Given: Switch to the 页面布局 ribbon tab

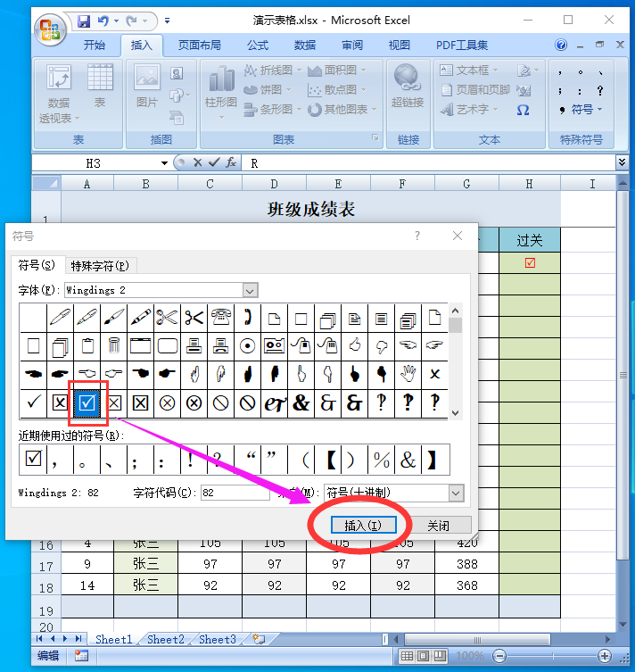Looking at the screenshot, I should point(200,45).
